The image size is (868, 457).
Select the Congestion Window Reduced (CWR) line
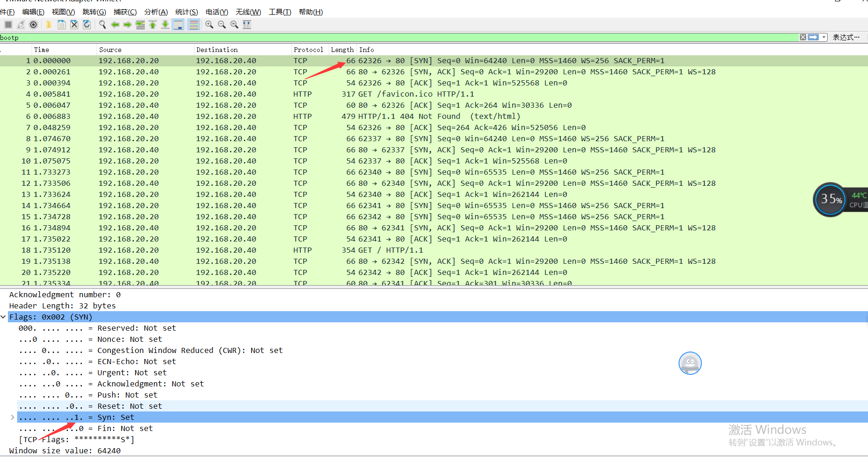pos(150,350)
